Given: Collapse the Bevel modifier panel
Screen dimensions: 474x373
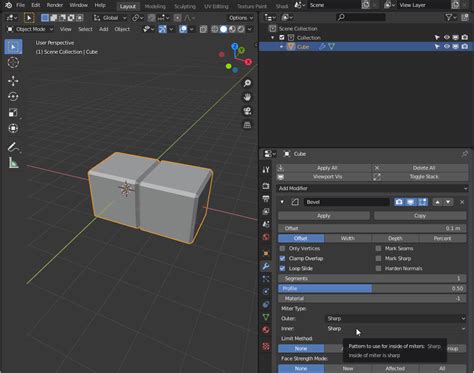Looking at the screenshot, I should point(282,202).
